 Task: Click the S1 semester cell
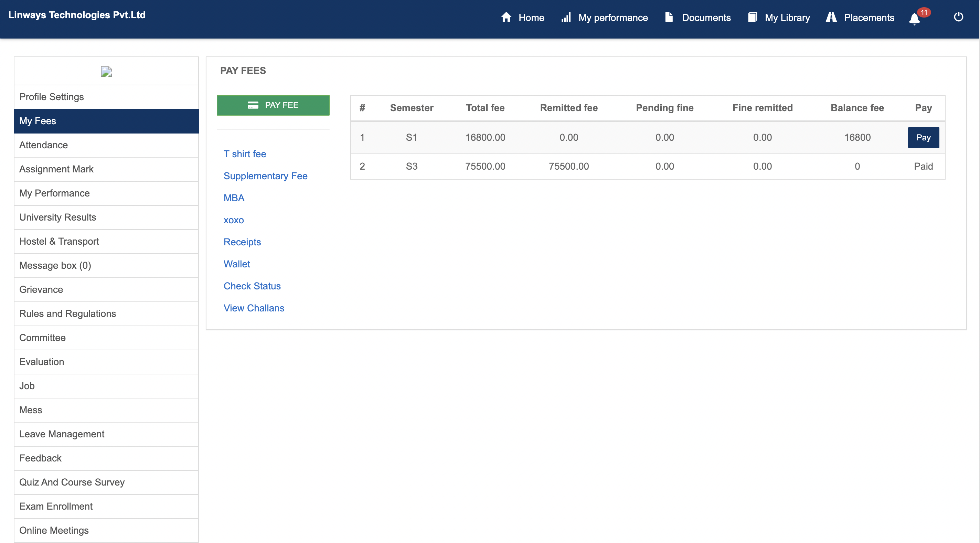click(412, 138)
